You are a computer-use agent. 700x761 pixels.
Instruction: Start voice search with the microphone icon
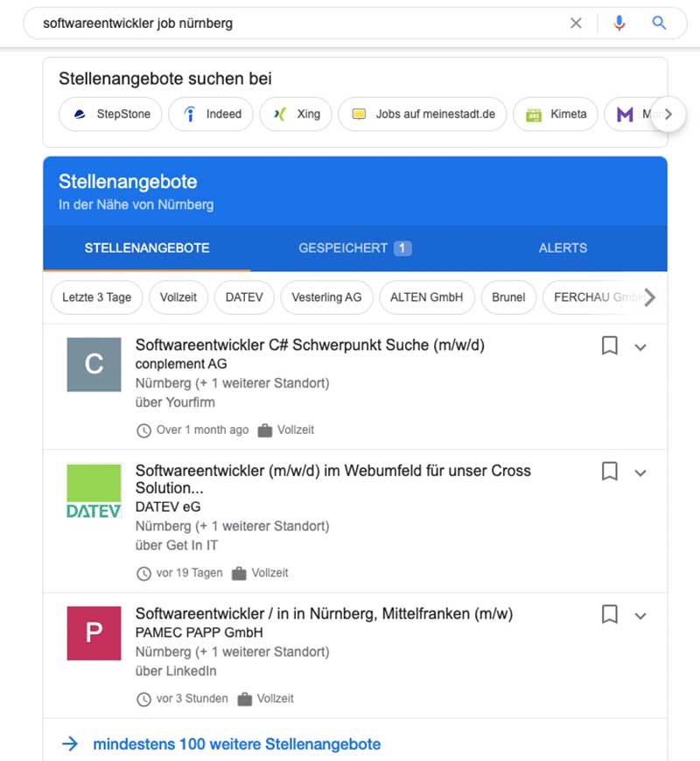pos(619,23)
